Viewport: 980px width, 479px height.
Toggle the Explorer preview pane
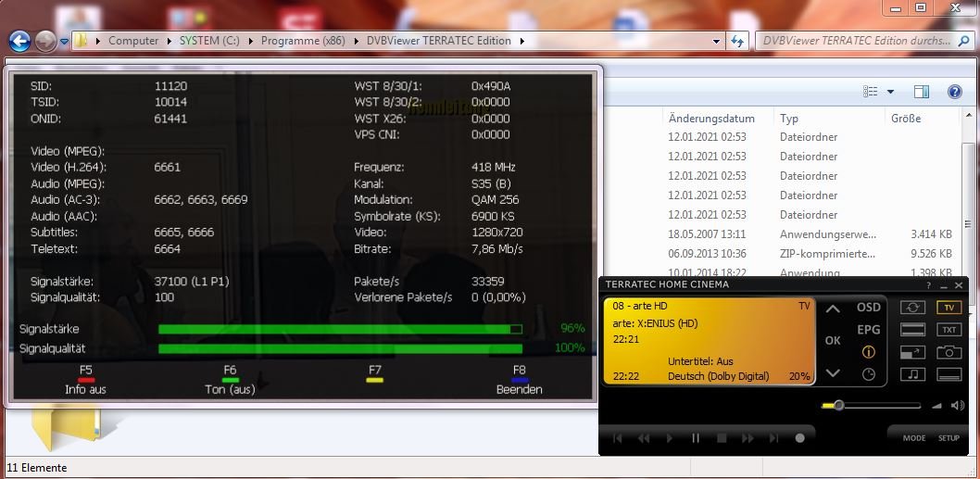click(x=921, y=92)
